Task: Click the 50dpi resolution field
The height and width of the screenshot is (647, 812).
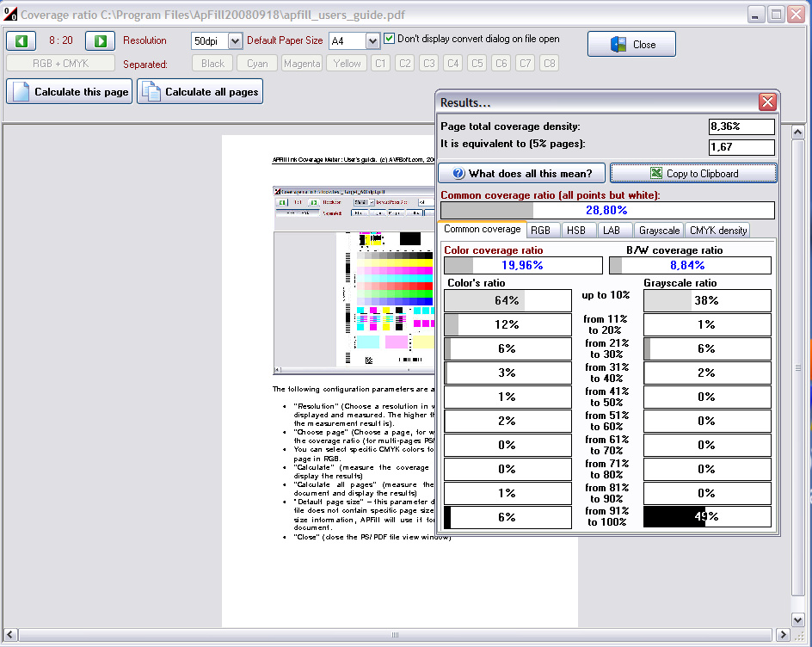Action: pos(210,41)
